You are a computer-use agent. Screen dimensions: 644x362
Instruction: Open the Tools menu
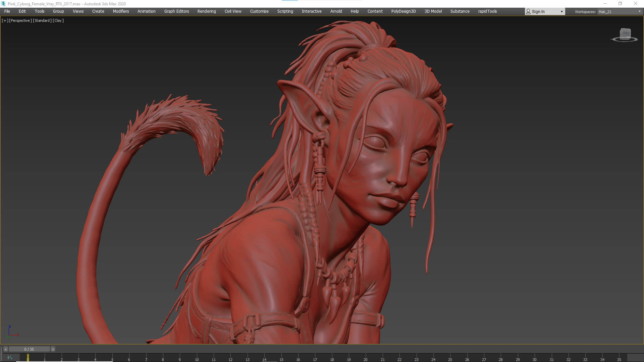click(x=40, y=11)
